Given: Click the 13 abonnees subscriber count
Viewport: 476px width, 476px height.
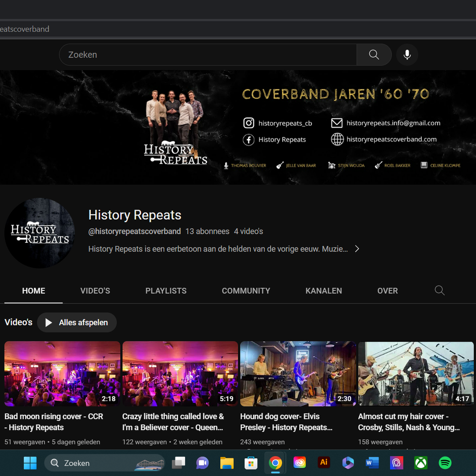Looking at the screenshot, I should point(208,231).
